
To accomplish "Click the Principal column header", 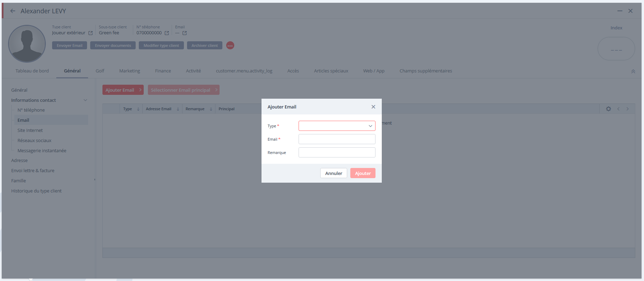I will point(227,109).
